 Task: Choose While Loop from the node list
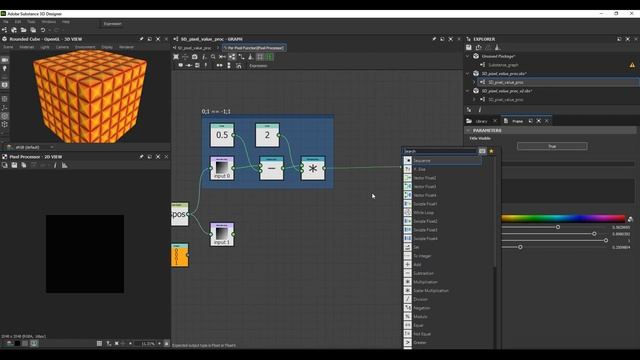(x=443, y=213)
